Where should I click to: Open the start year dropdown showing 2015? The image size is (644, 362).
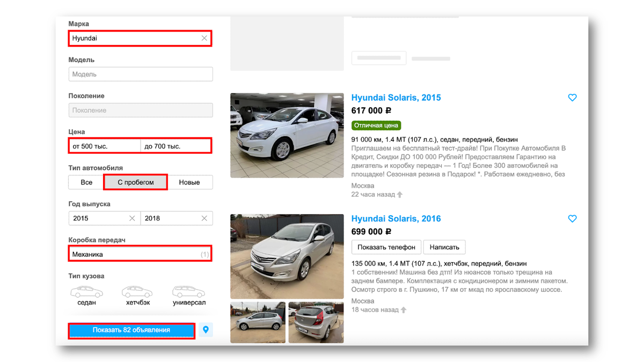pos(105,218)
